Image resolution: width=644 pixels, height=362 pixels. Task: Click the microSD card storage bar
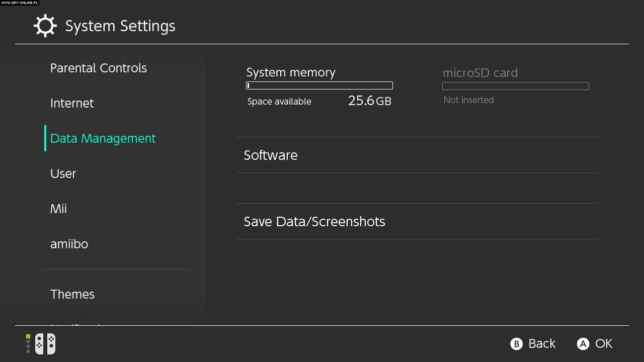pos(515,86)
